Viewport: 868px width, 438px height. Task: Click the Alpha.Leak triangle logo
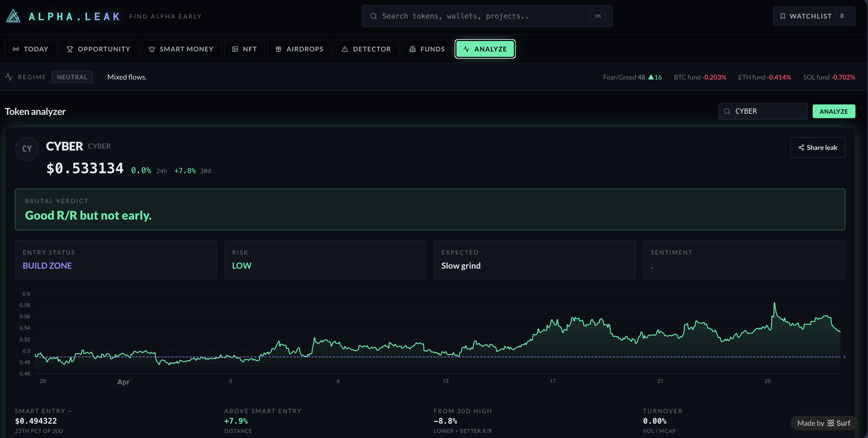pos(13,16)
